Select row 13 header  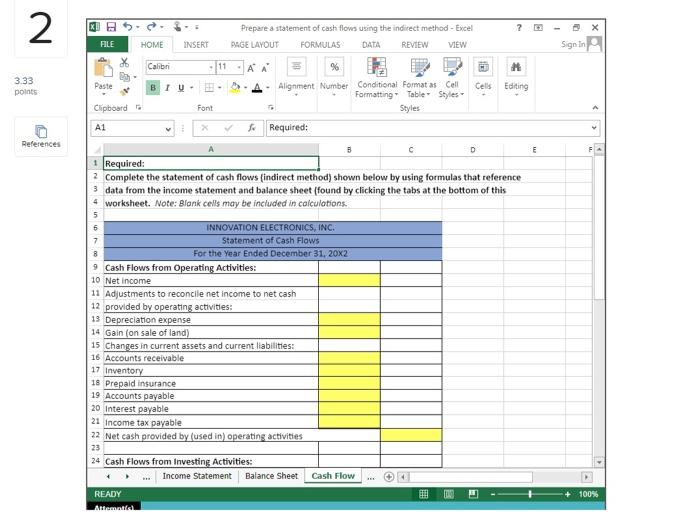(96, 320)
